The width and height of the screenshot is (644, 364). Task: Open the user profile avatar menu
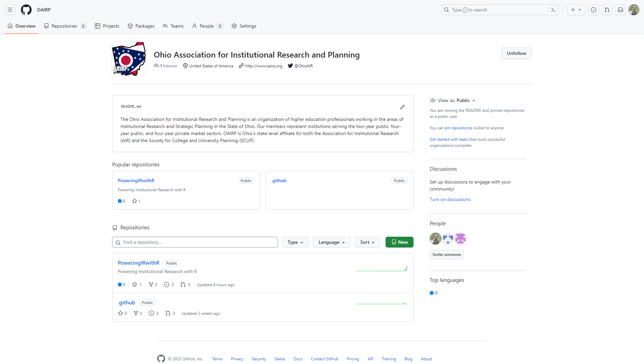(x=634, y=10)
